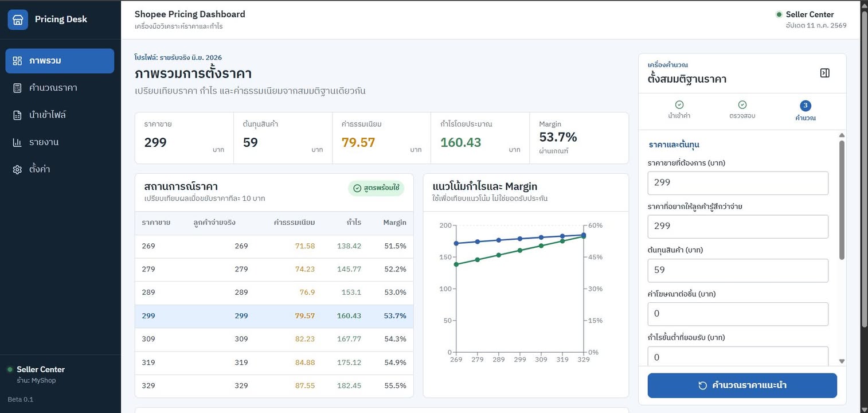Open the ตั้งค่า gear icon

pos(17,170)
